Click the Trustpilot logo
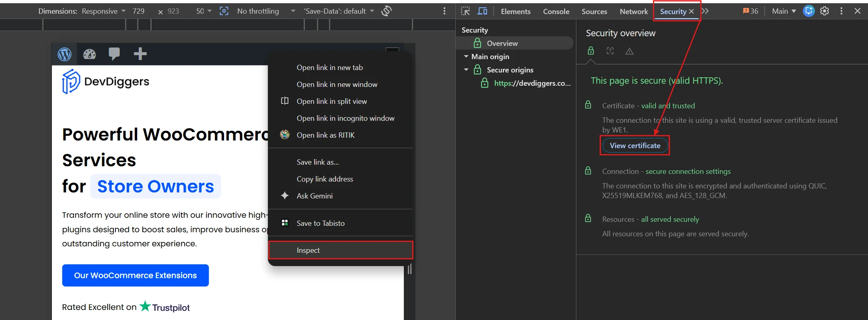The width and height of the screenshot is (868, 320). (x=165, y=307)
